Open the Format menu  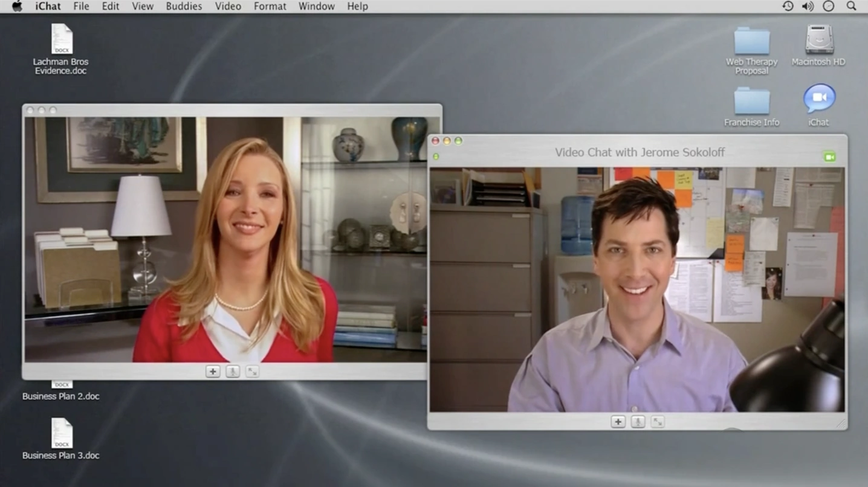pyautogui.click(x=270, y=6)
